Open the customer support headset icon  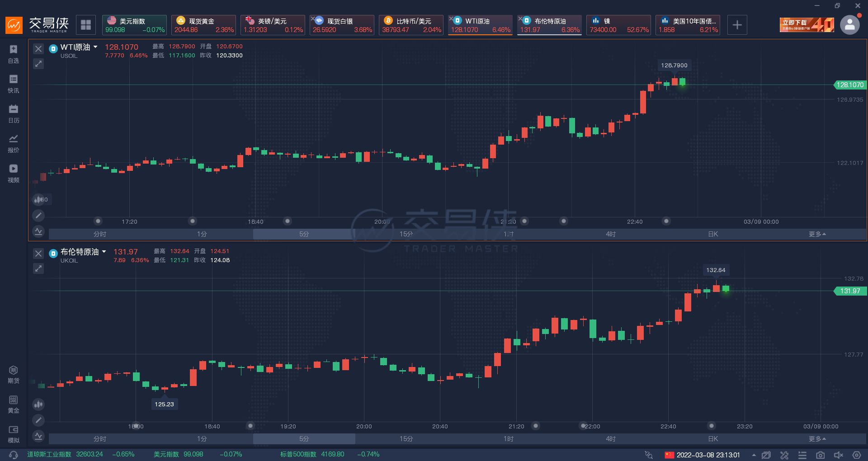pos(14,455)
